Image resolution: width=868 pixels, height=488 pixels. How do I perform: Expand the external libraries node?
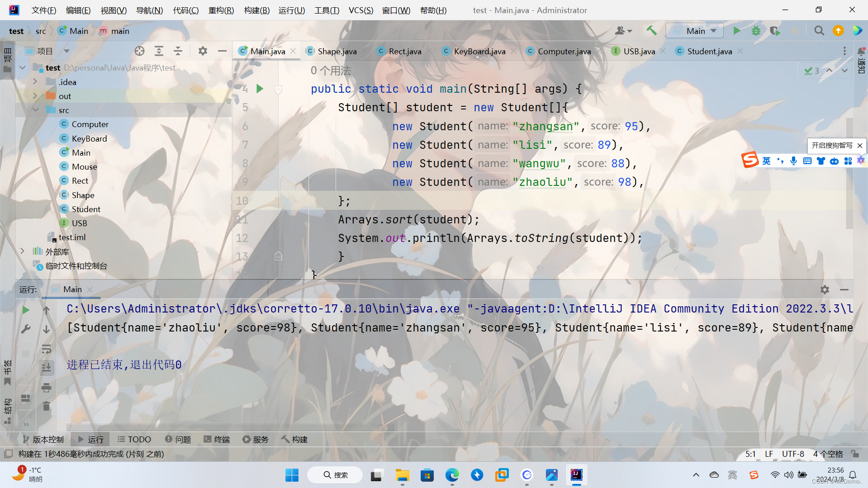(x=23, y=251)
